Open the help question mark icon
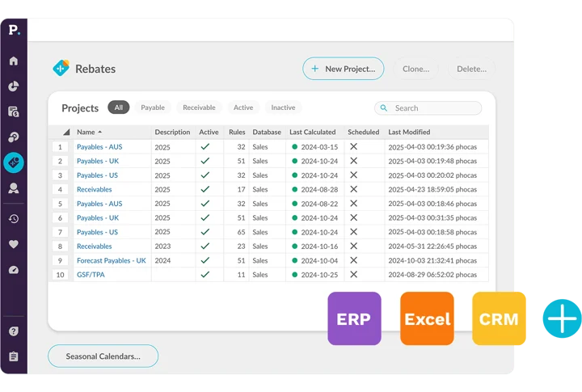Viewport: 582px width, 392px height. (14, 331)
